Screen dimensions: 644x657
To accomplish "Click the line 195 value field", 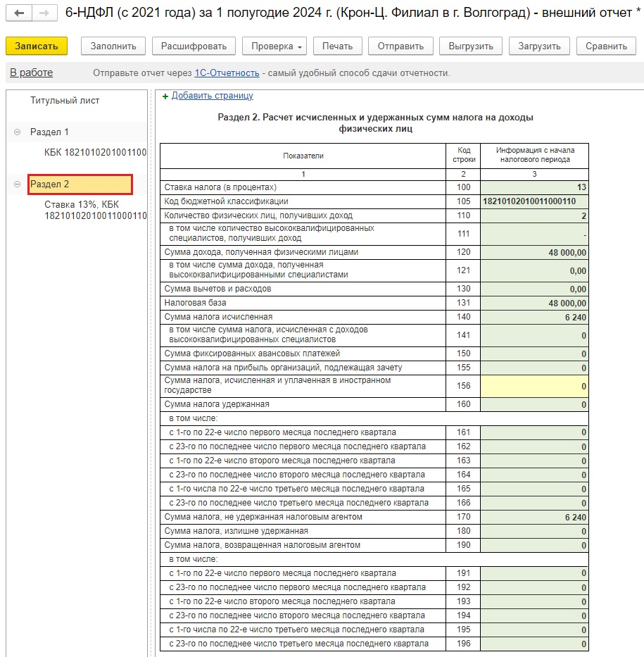I will [x=534, y=630].
